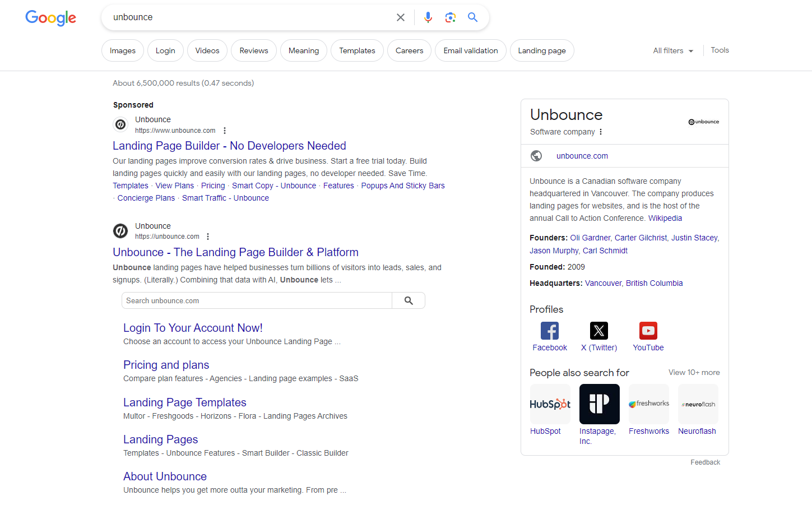Open the Facebook profile icon

[550, 331]
